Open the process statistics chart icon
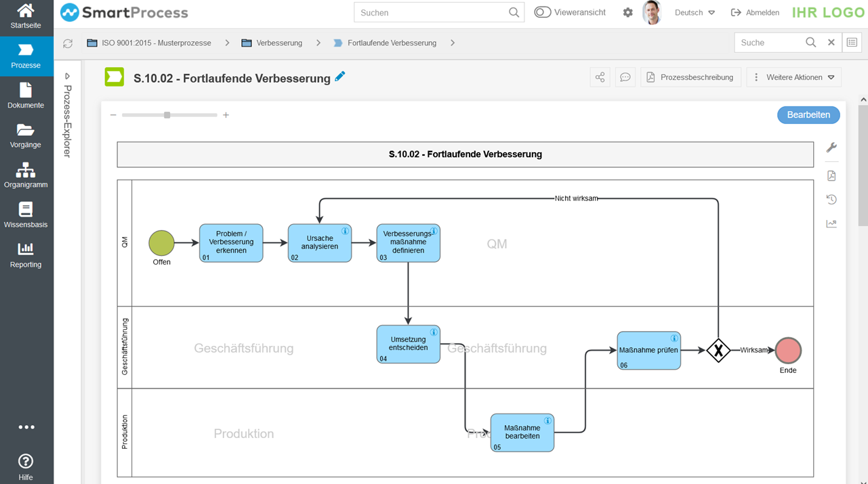Image resolution: width=868 pixels, height=484 pixels. tap(831, 223)
